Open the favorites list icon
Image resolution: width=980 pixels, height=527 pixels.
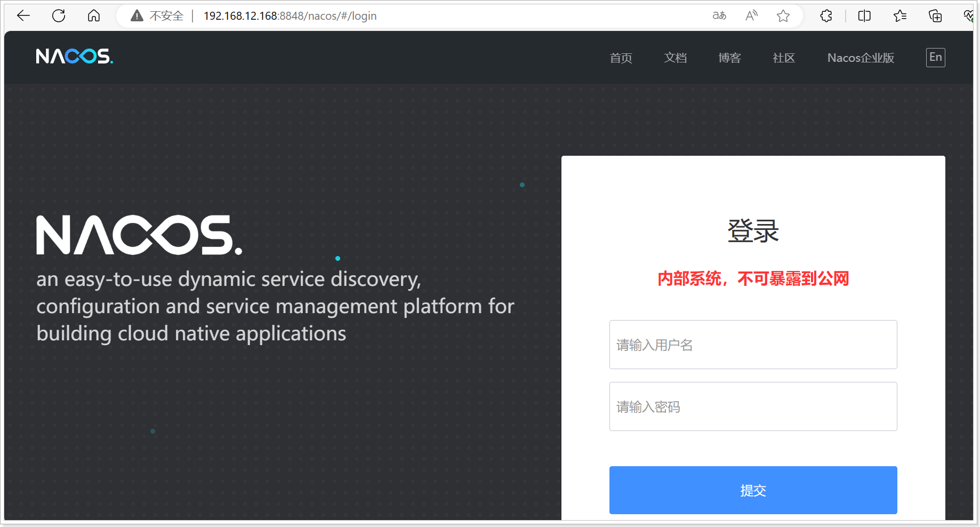pyautogui.click(x=900, y=16)
